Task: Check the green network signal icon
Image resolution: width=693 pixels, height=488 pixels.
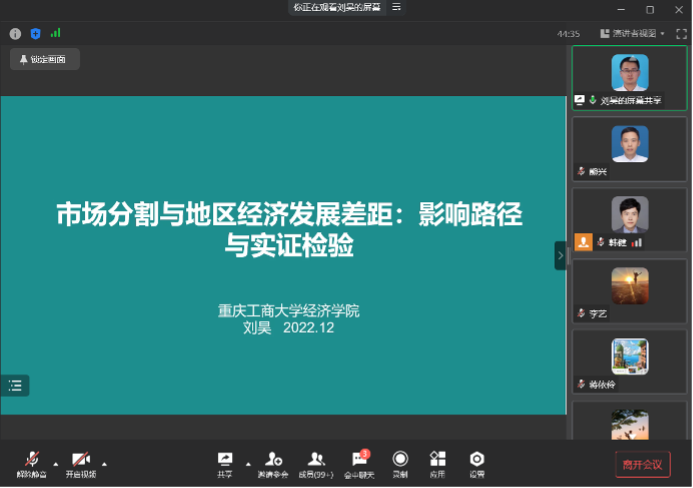Action: tap(55, 33)
